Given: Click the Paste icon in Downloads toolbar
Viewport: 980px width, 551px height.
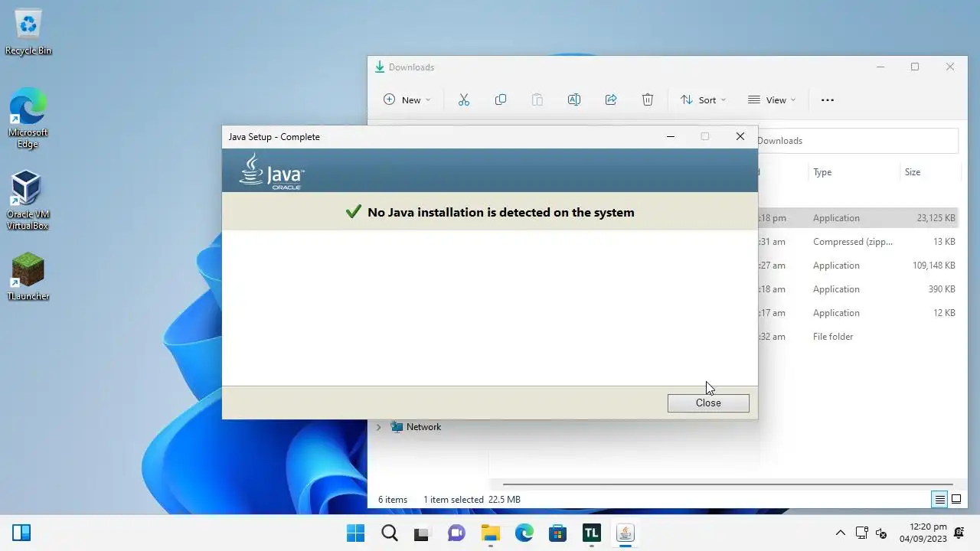Looking at the screenshot, I should [537, 99].
